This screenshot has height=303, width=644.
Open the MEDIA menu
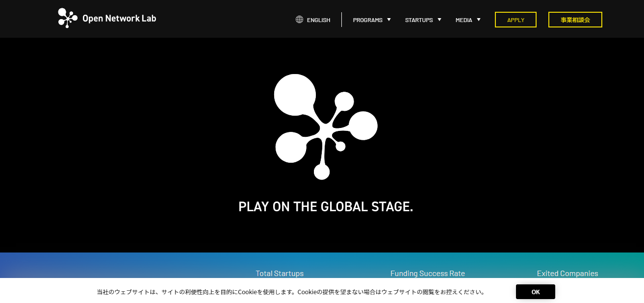(x=464, y=20)
